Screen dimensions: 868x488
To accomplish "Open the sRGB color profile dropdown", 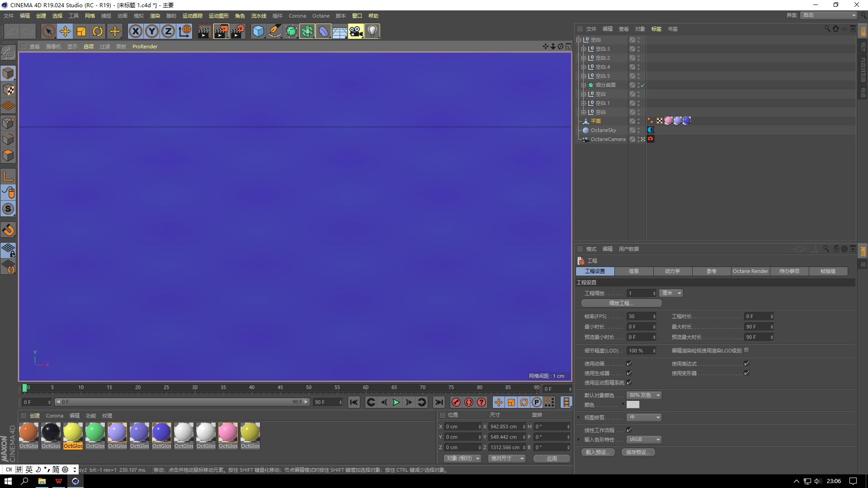I will (x=644, y=439).
